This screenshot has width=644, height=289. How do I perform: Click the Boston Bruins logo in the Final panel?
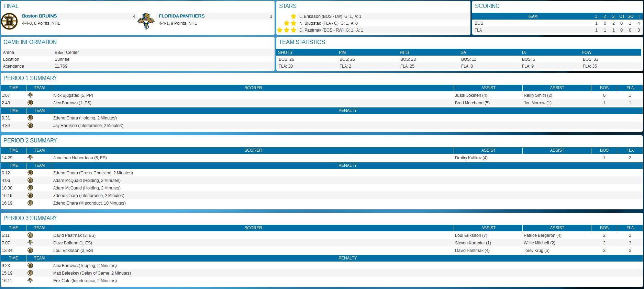10,21
